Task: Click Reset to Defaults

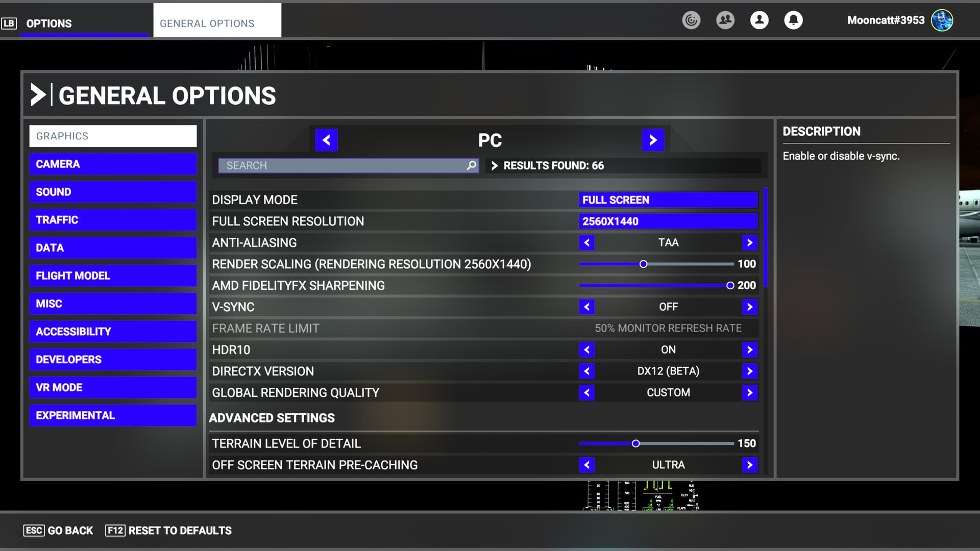Action: point(168,531)
